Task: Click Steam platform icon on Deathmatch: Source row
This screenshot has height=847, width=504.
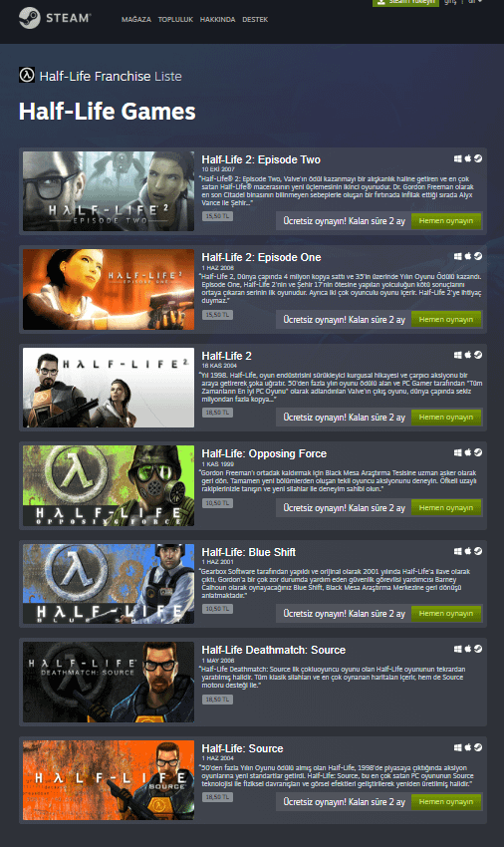Action: click(478, 649)
